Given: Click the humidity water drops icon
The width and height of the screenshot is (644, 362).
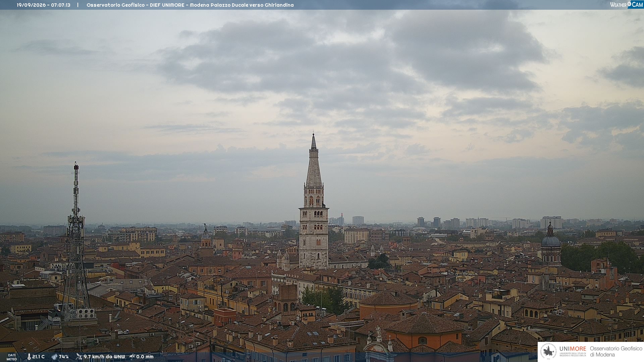Looking at the screenshot, I should [55, 357].
